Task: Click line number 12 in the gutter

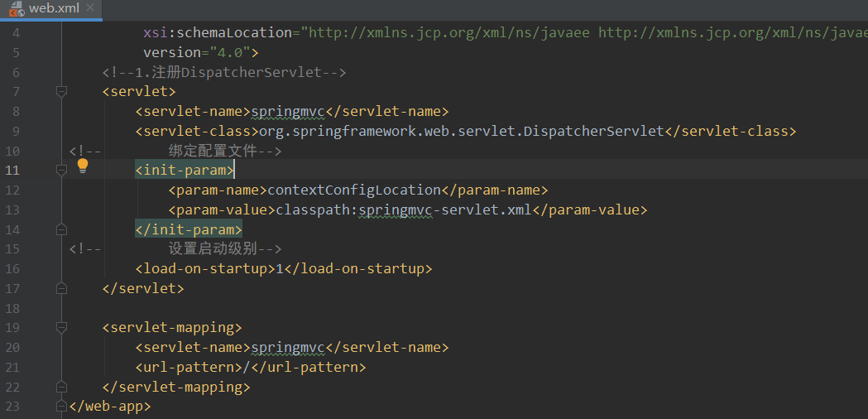Action: coord(12,190)
